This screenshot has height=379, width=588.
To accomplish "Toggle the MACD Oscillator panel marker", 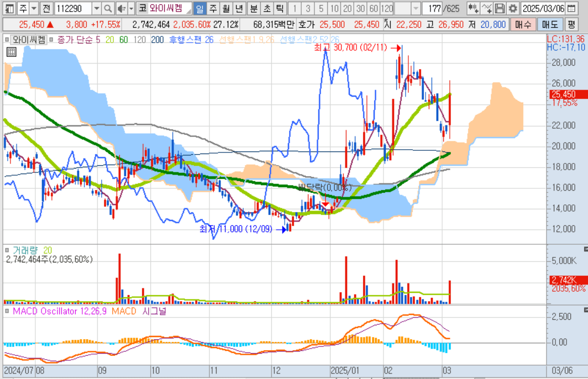I will pyautogui.click(x=7, y=311).
